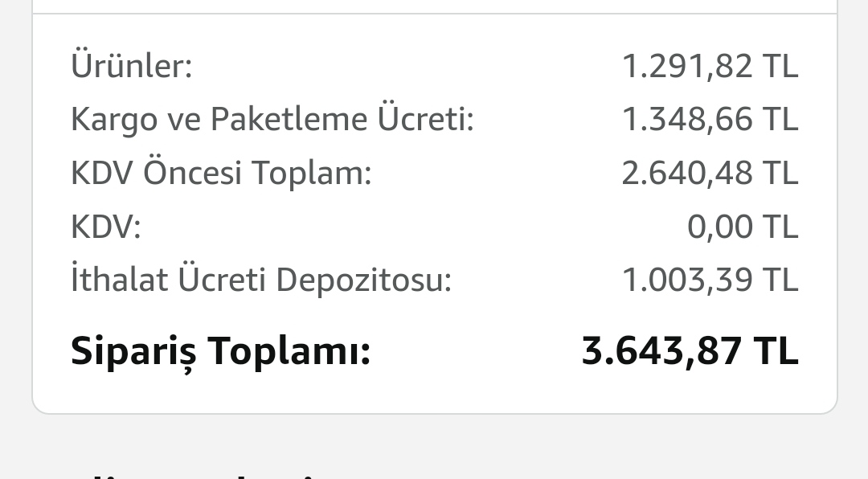Click the İthalat Ücreti Depozitosu label

(261, 280)
